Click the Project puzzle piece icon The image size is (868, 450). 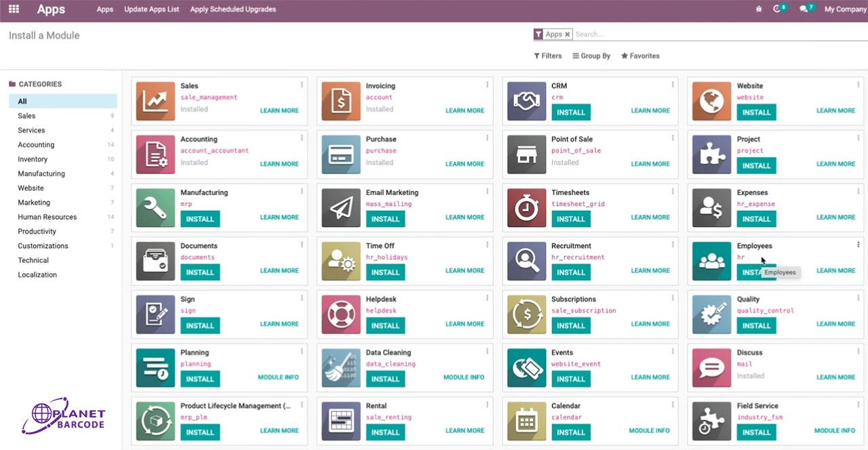click(x=712, y=155)
